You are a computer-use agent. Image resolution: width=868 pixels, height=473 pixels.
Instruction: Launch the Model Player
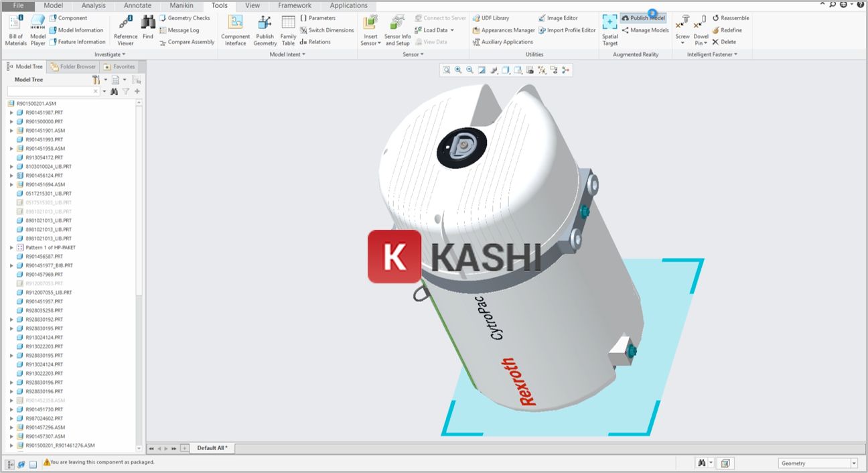38,30
